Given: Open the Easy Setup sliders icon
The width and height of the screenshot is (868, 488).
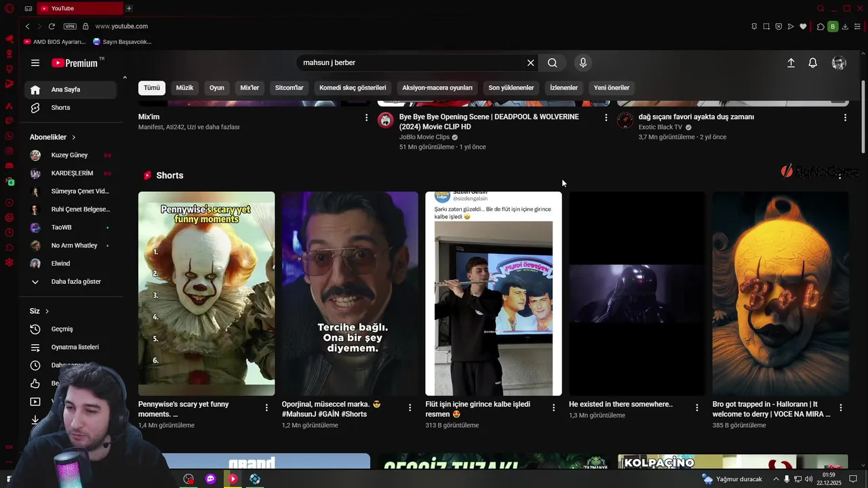Looking at the screenshot, I should (x=857, y=26).
